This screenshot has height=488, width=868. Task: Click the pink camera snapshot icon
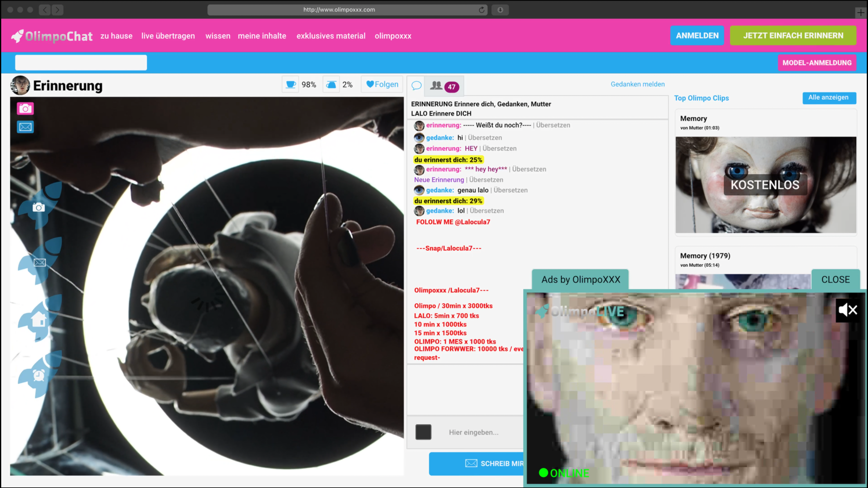click(x=25, y=109)
